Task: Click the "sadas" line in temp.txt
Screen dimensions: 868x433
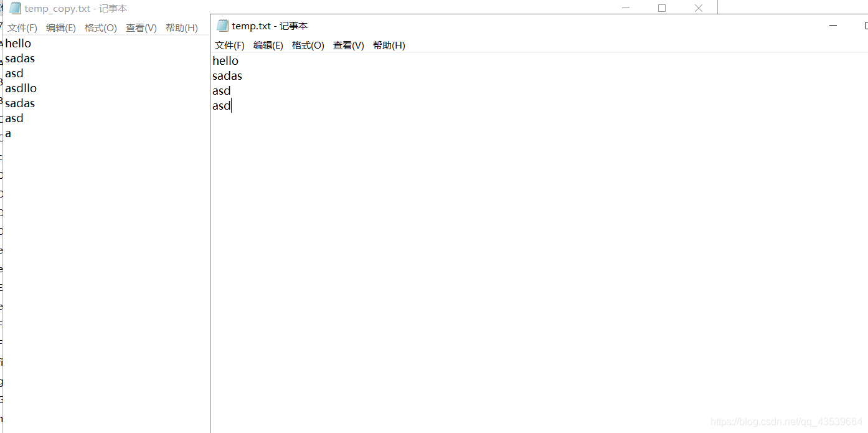Action: tap(227, 75)
